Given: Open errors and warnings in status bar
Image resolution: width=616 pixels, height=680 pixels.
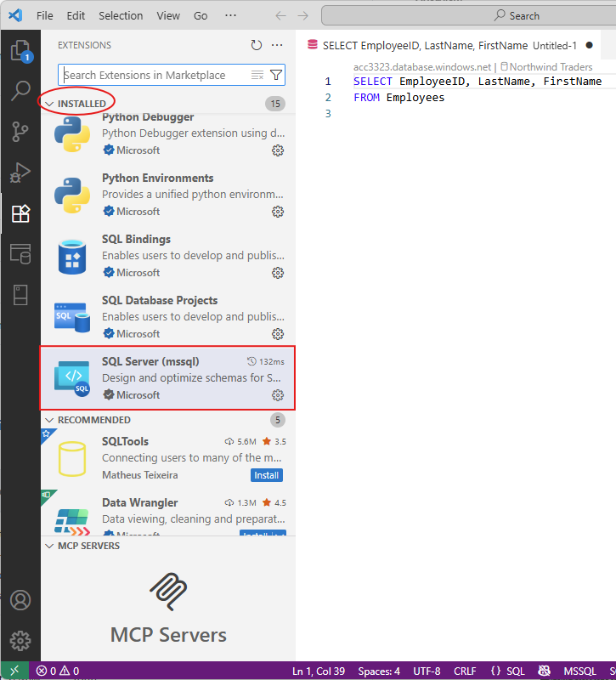Looking at the screenshot, I should (x=58, y=671).
